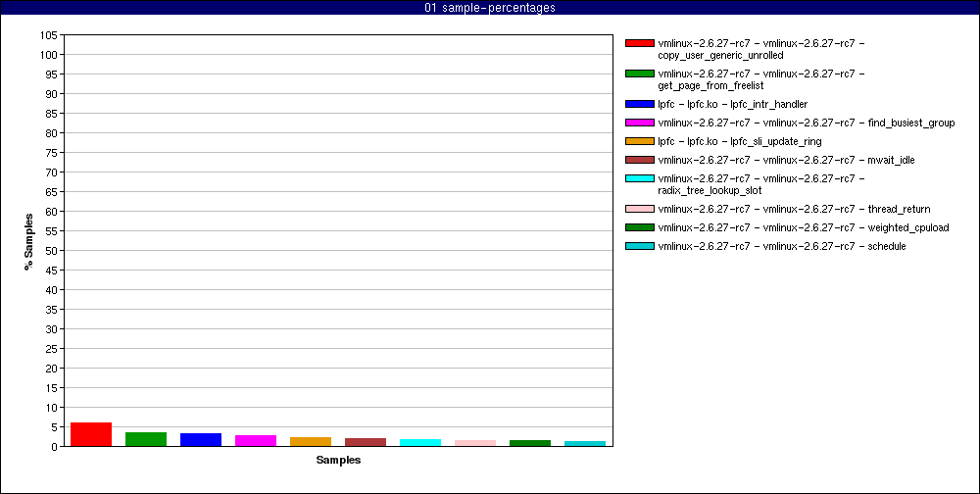This screenshot has height=494, width=980.
Task: Select the green second bar in chart
Action: (146, 439)
